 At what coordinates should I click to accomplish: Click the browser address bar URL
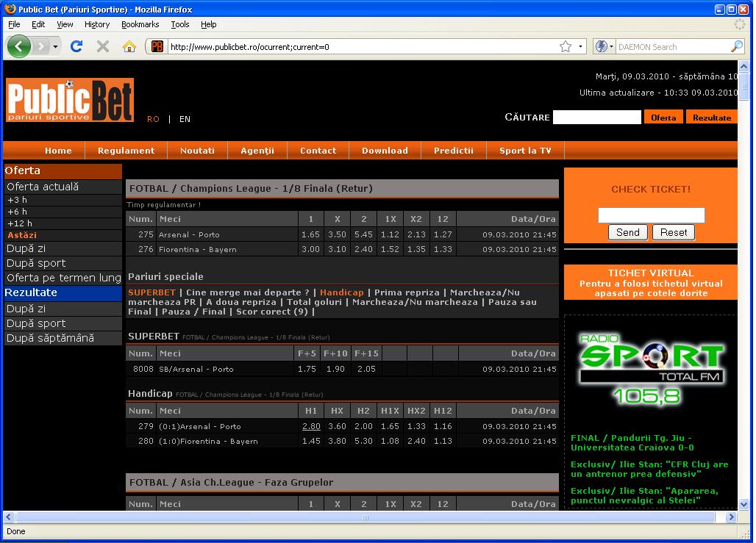coord(362,47)
